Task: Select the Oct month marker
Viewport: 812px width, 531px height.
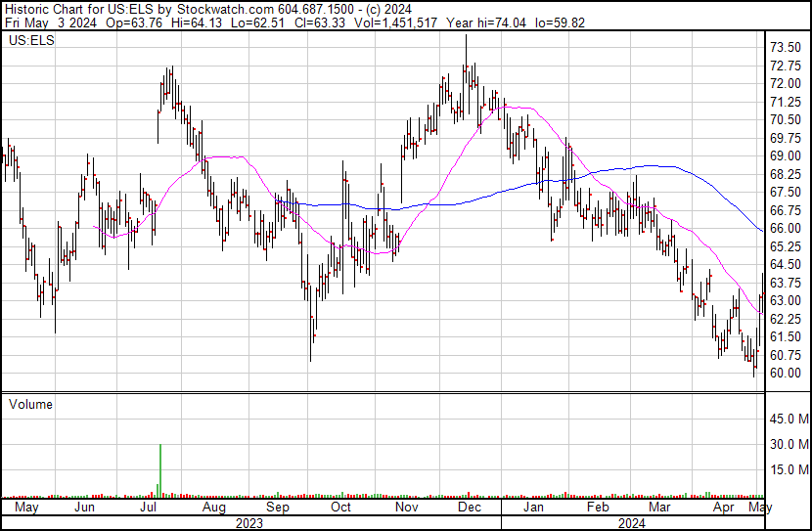Action: [x=340, y=509]
